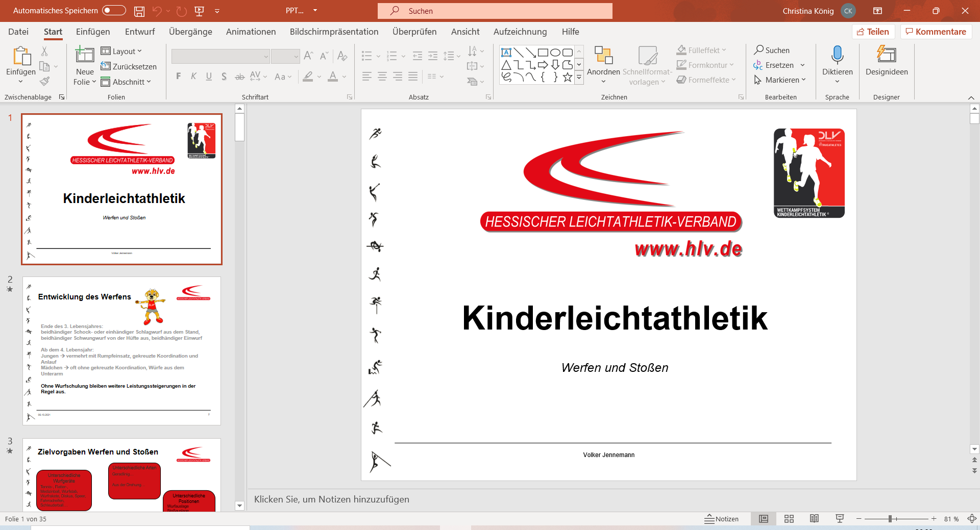Image resolution: width=980 pixels, height=530 pixels.
Task: Toggle the Notizen pane
Action: click(x=722, y=519)
